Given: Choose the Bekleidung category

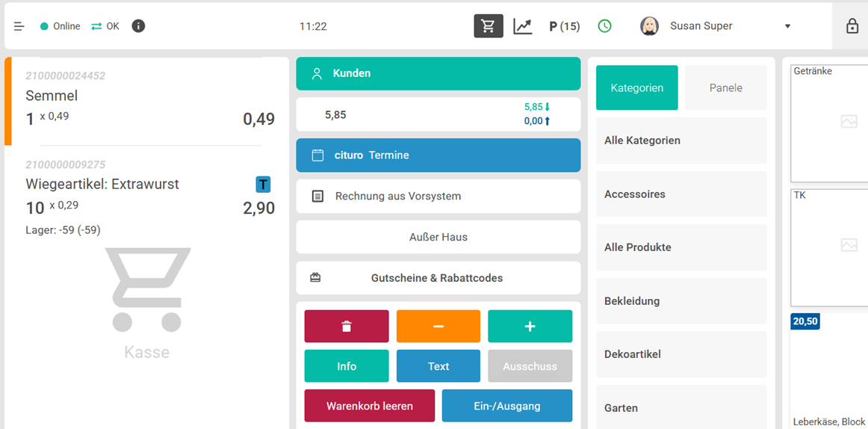Looking at the screenshot, I should coord(681,301).
